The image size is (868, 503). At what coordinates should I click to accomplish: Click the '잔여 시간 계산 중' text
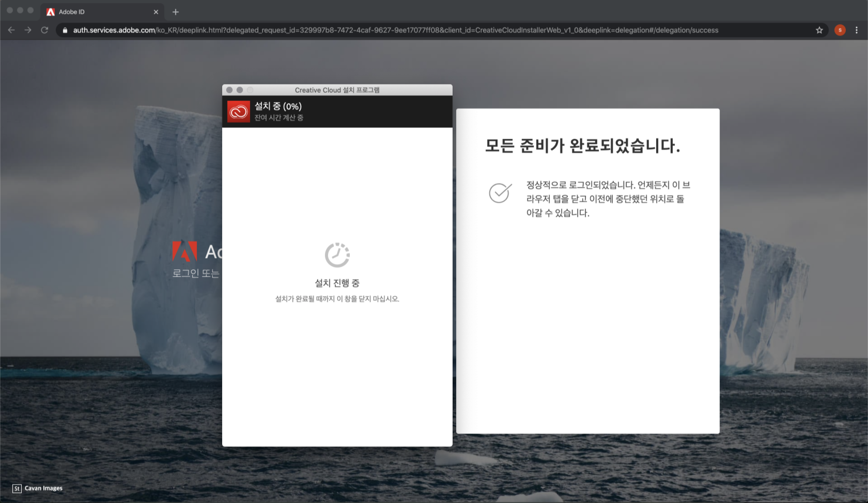[279, 118]
